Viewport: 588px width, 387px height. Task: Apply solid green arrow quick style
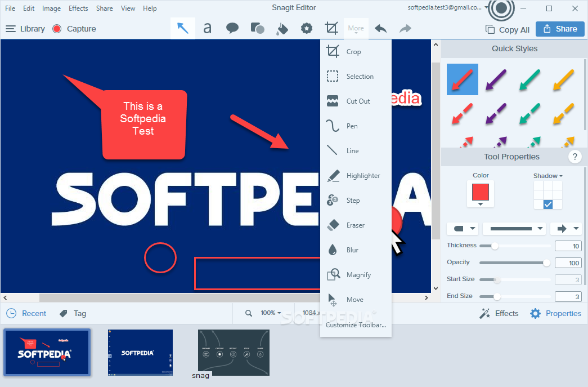coord(529,79)
